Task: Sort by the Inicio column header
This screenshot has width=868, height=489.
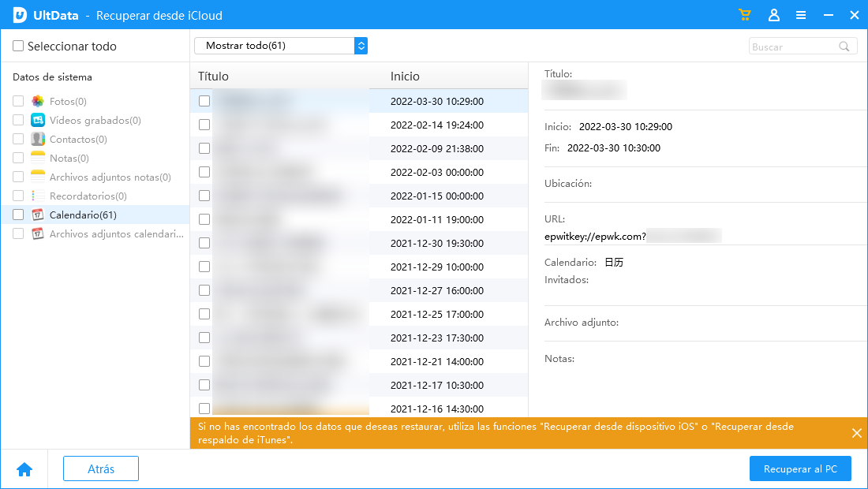Action: coord(405,77)
